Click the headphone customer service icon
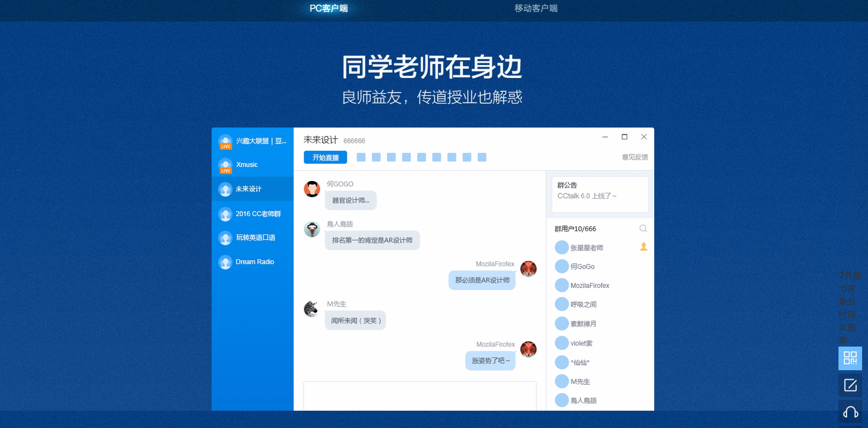The image size is (868, 428). coord(850,412)
